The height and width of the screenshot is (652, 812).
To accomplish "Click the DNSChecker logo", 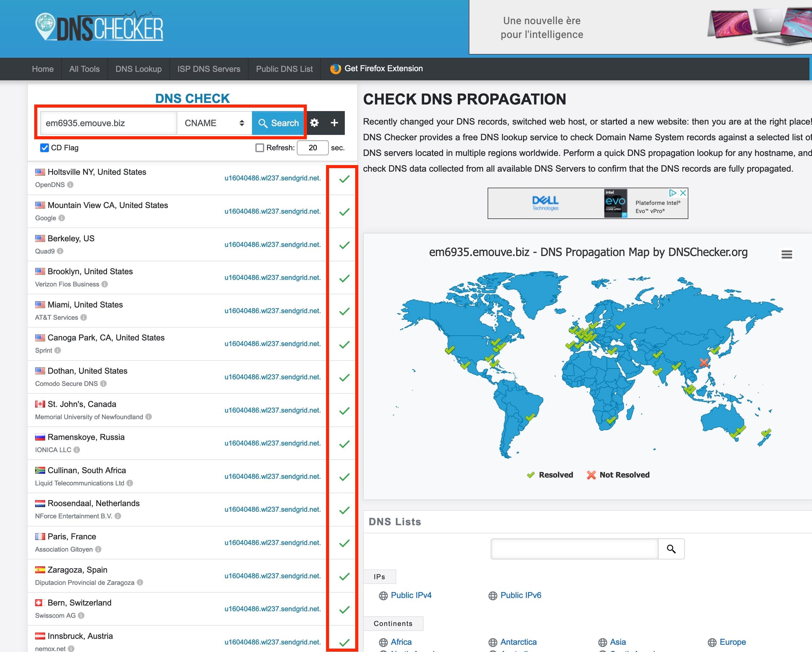I will click(x=99, y=27).
